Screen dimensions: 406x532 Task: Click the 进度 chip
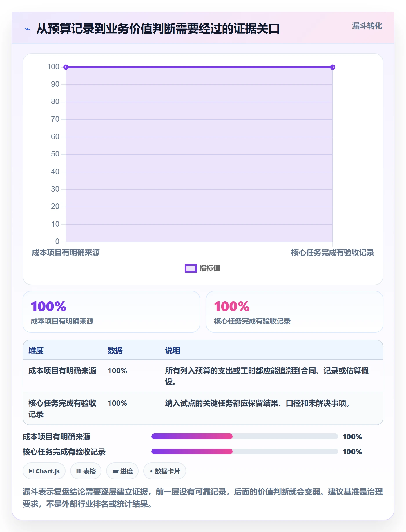point(122,471)
